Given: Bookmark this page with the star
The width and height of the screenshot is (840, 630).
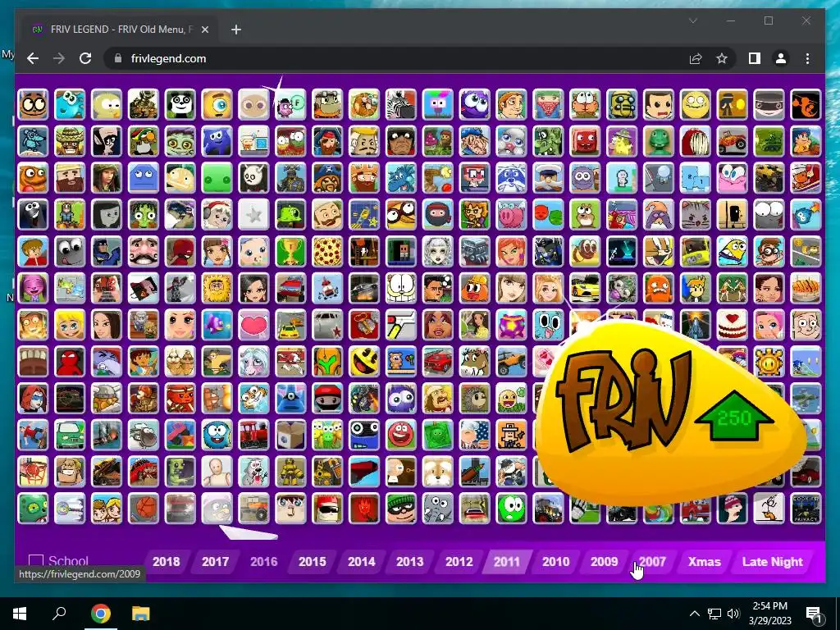Looking at the screenshot, I should (x=722, y=58).
